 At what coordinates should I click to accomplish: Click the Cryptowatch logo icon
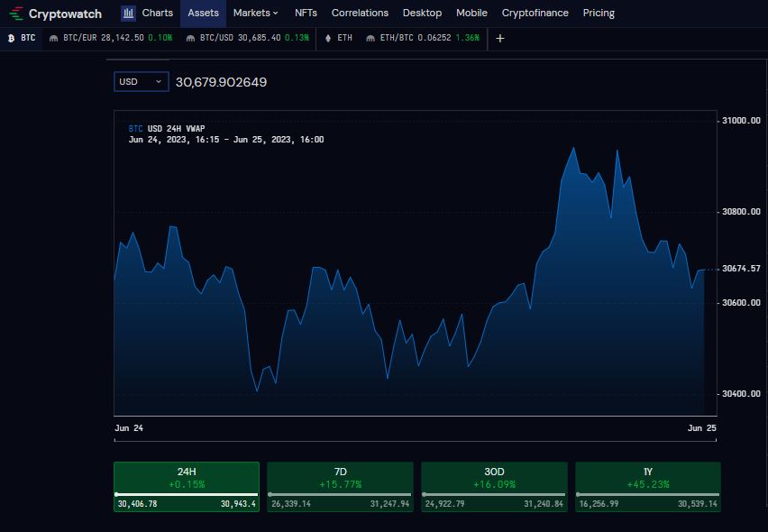pos(16,14)
